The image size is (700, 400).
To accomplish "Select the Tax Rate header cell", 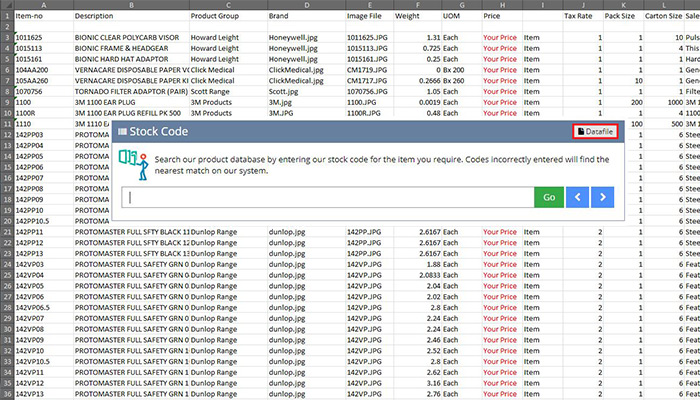I will (x=583, y=16).
